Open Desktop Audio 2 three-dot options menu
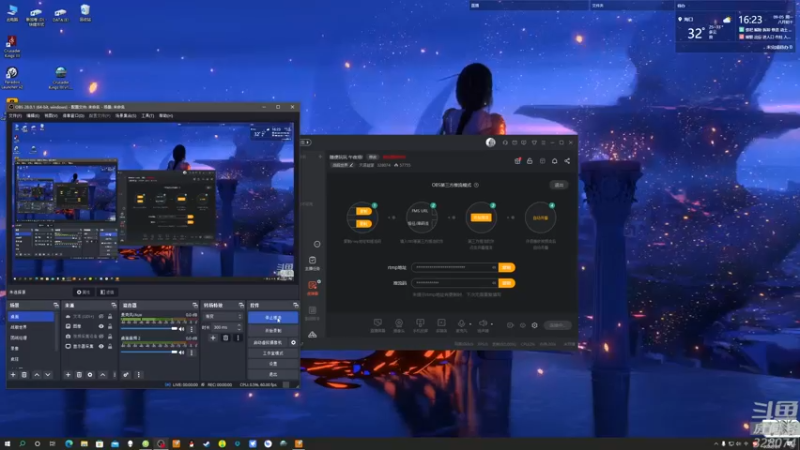The height and width of the screenshot is (450, 800). (192, 352)
